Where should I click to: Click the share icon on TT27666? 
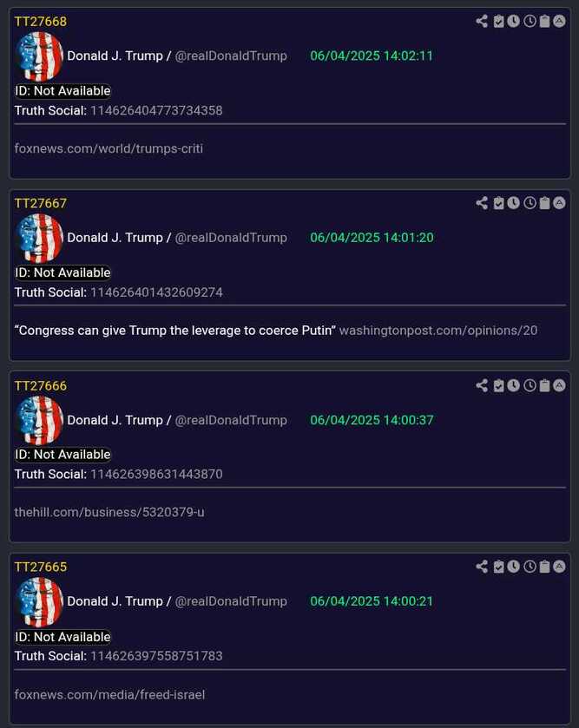tap(482, 385)
